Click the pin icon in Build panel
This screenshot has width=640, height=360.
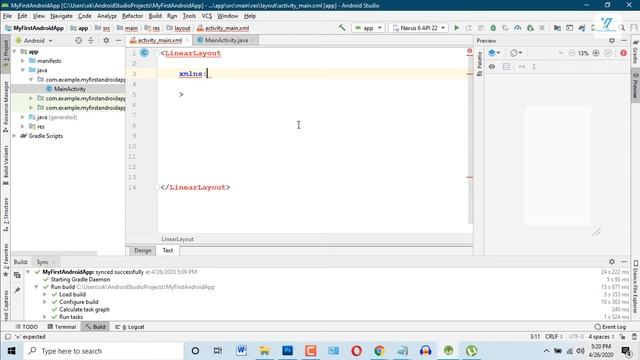[17, 290]
